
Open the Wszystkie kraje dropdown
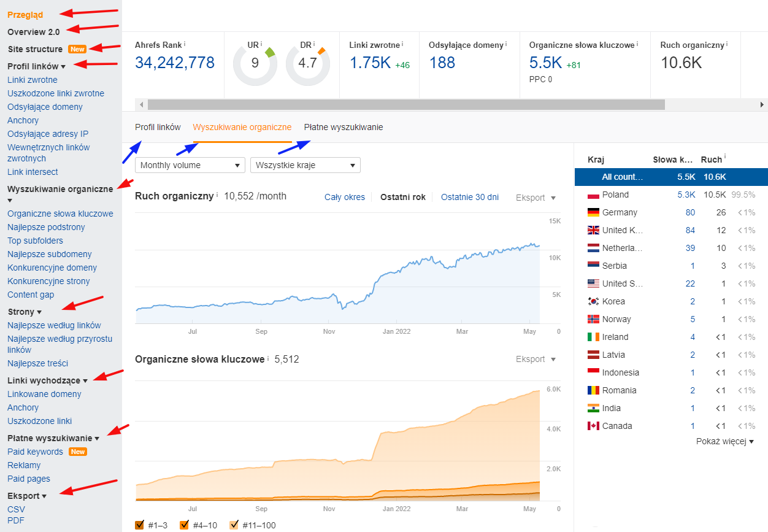point(305,165)
